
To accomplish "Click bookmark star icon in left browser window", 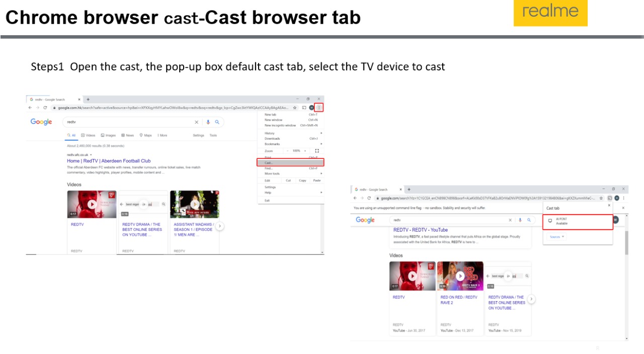I will click(295, 108).
